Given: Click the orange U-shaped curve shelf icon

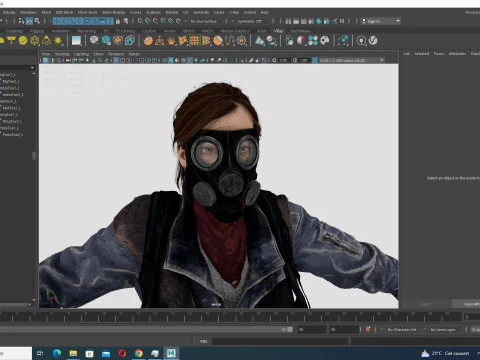Looking at the screenshot, I should (x=230, y=41).
